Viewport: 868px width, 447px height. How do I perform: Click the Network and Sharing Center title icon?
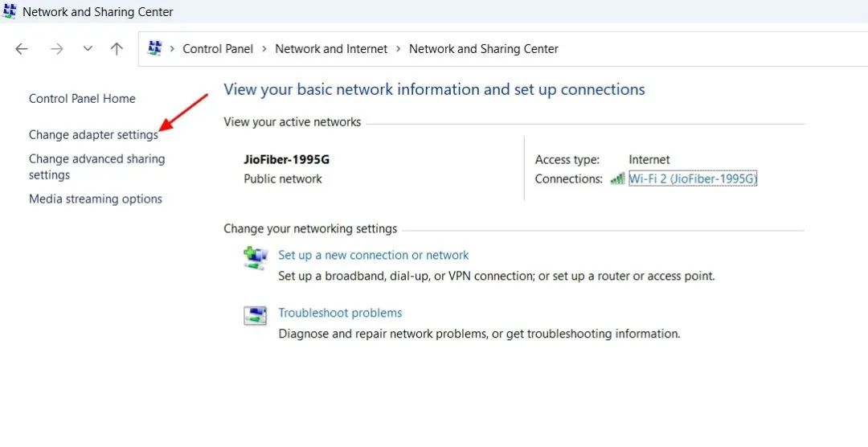pyautogui.click(x=10, y=12)
